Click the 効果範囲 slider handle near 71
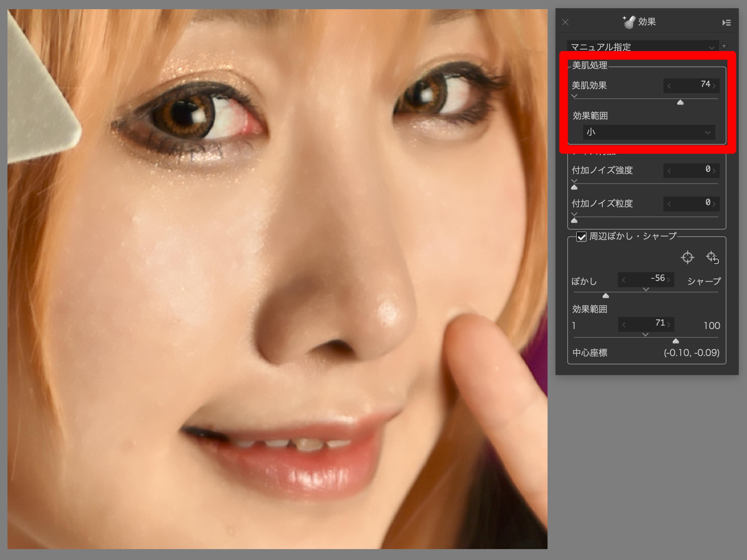Screen dimensions: 747x560 676,341
